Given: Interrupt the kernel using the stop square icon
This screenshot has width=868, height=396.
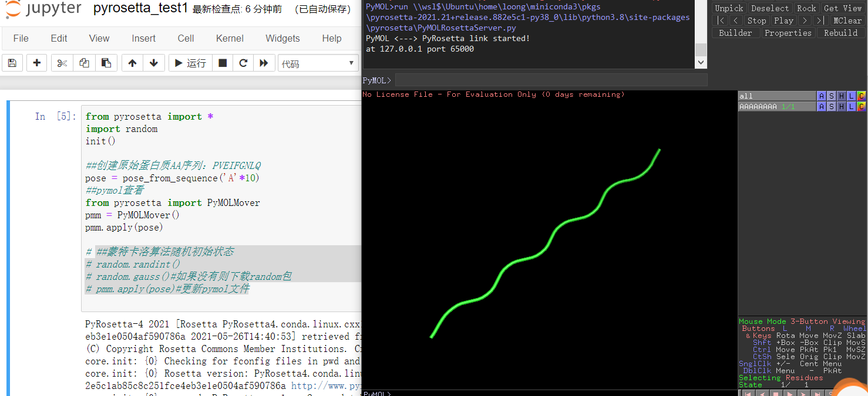Looking at the screenshot, I should (x=222, y=63).
